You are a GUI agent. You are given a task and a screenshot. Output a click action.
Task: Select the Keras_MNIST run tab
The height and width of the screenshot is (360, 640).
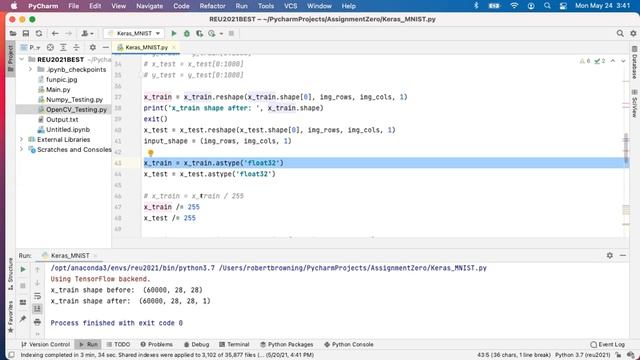coord(70,256)
